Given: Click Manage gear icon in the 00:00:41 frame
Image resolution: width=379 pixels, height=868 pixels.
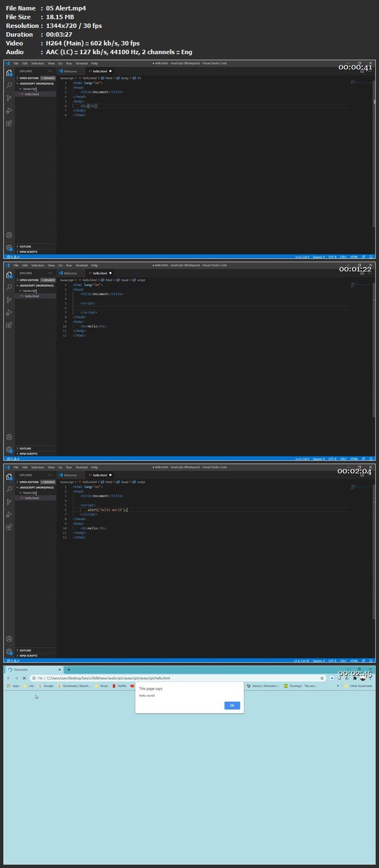Looking at the screenshot, I should coord(9,247).
